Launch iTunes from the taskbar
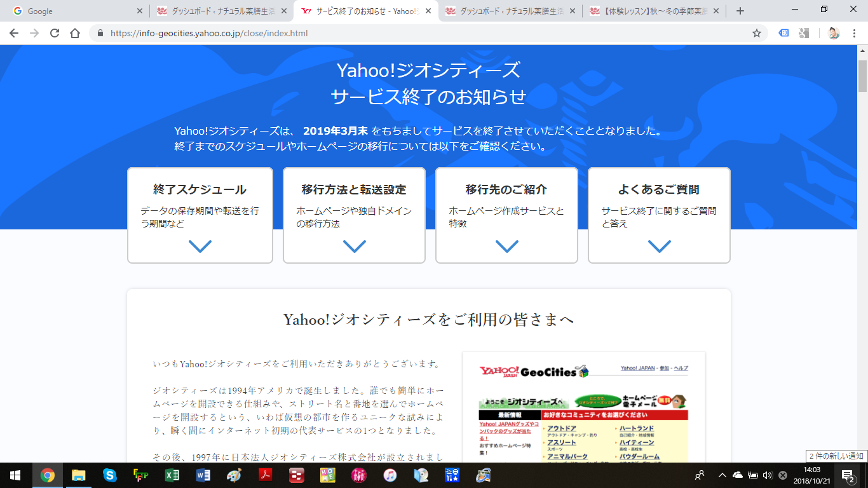Viewport: 868px width, 488px height. [x=390, y=475]
